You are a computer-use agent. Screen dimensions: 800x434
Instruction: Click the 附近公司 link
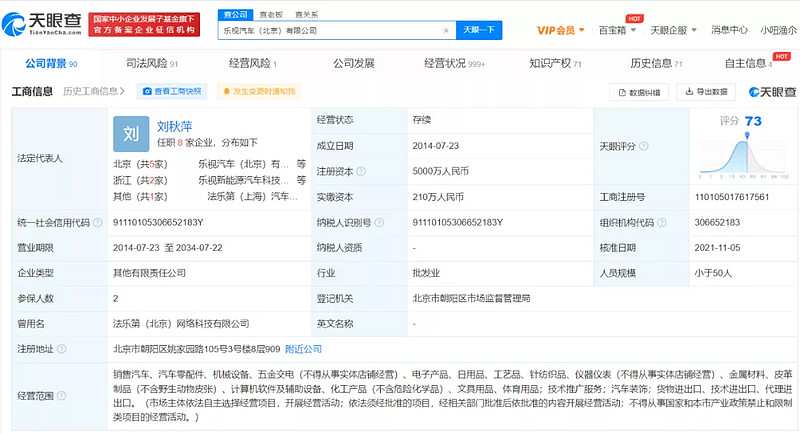point(304,349)
